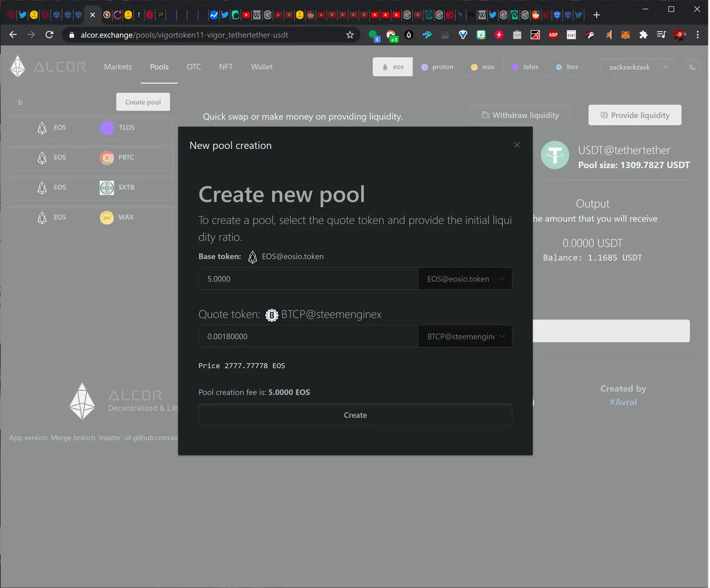
Task: Click the Pool size: 1309.7827 USDT text
Action: (634, 165)
